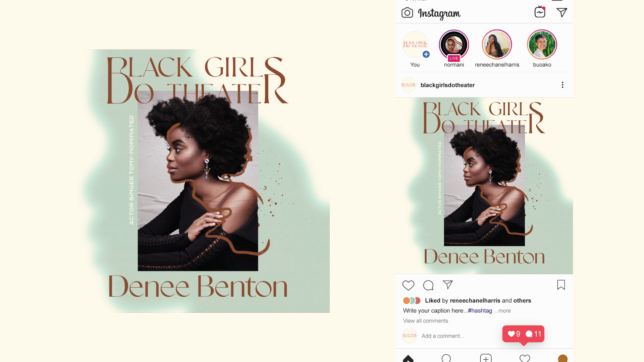Image resolution: width=644 pixels, height=362 pixels.
Task: Tap the likes and comments notification bubble
Action: click(x=523, y=334)
